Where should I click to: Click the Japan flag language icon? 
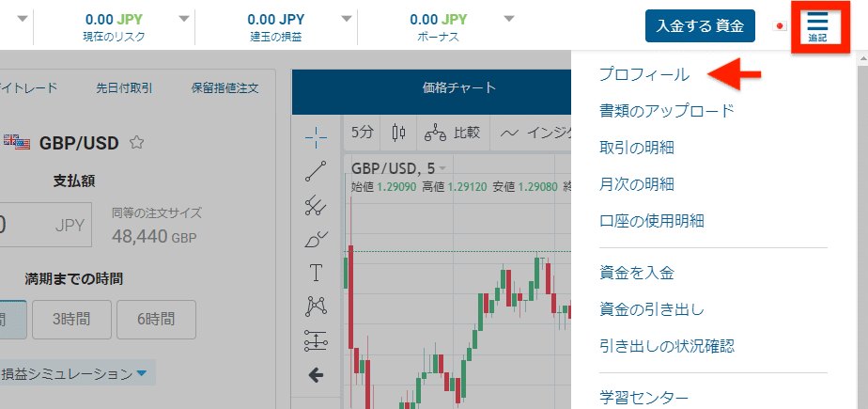pyautogui.click(x=780, y=26)
